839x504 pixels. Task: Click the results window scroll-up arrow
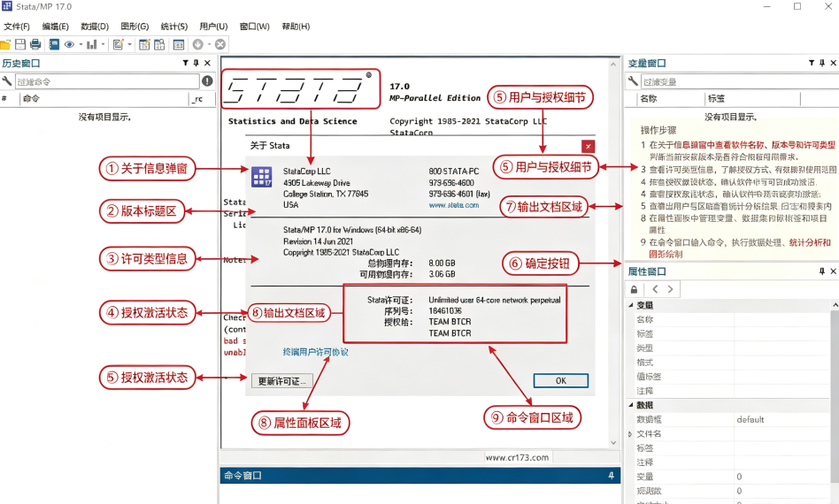613,65
